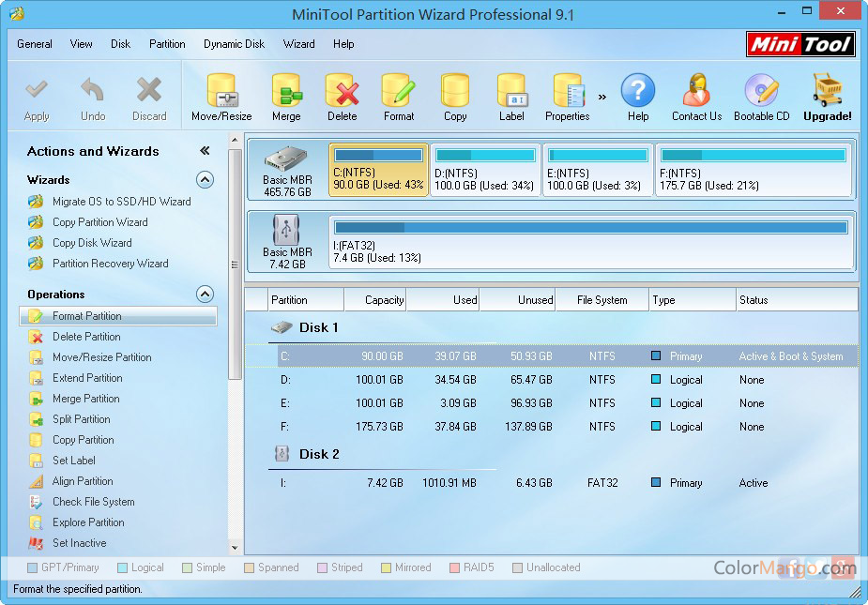The image size is (868, 605).
Task: Click Copy Partition operation
Action: (83, 440)
